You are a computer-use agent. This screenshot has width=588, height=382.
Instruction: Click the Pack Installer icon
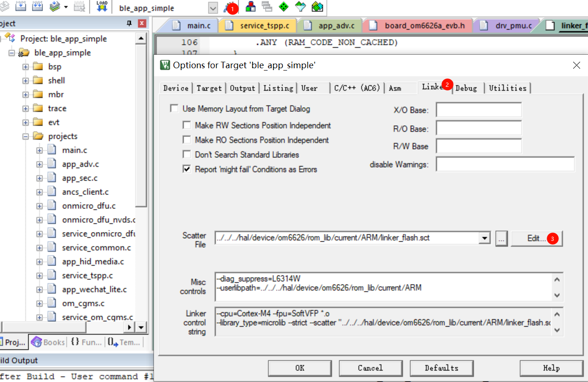317,6
